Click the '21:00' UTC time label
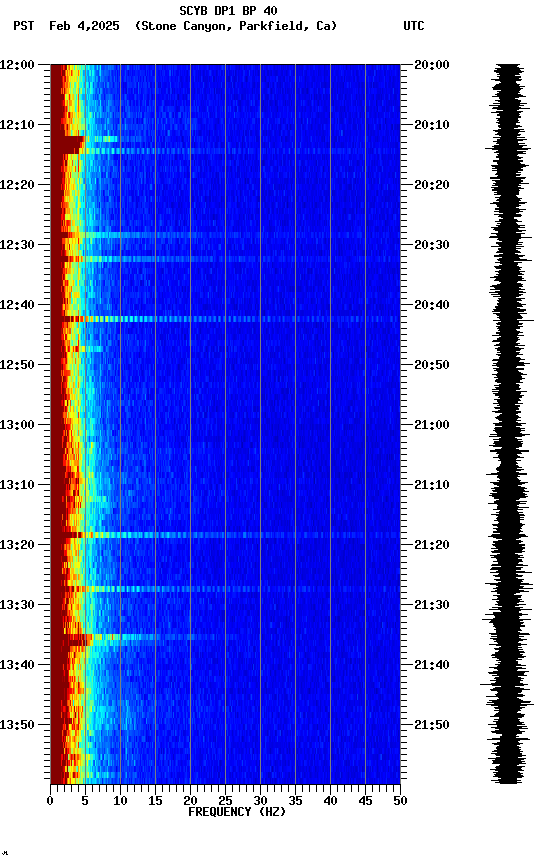This screenshot has height=864, width=552. [x=432, y=425]
